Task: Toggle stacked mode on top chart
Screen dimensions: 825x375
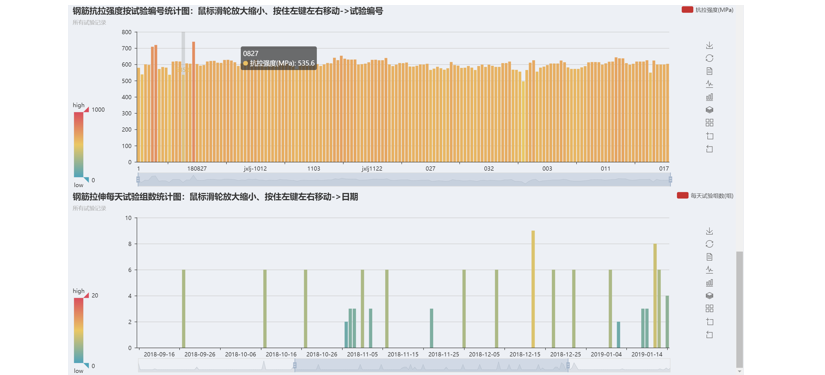Action: (709, 110)
